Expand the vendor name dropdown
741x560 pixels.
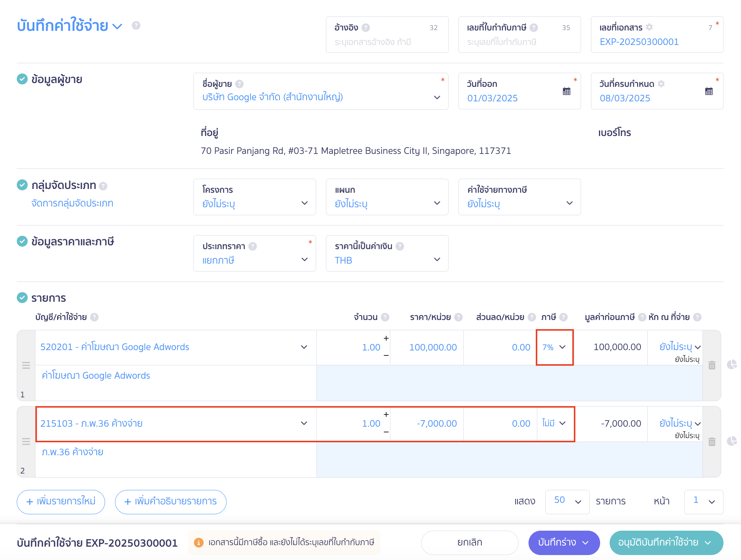(x=437, y=97)
